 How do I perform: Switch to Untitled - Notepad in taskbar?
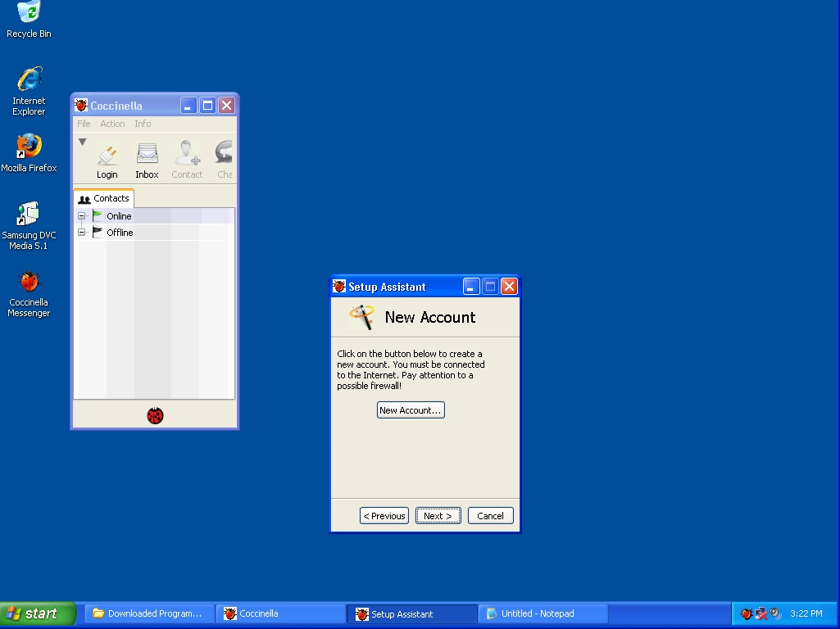[543, 613]
